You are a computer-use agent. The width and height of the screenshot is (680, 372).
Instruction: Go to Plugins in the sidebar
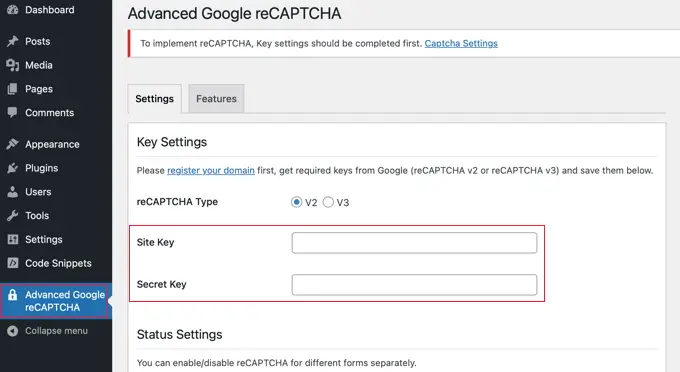tap(41, 168)
